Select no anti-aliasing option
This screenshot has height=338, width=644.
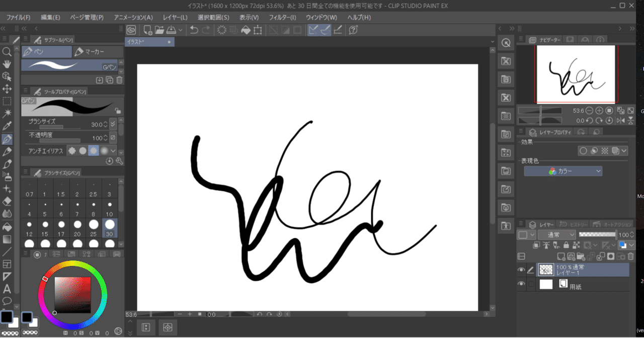tap(72, 151)
